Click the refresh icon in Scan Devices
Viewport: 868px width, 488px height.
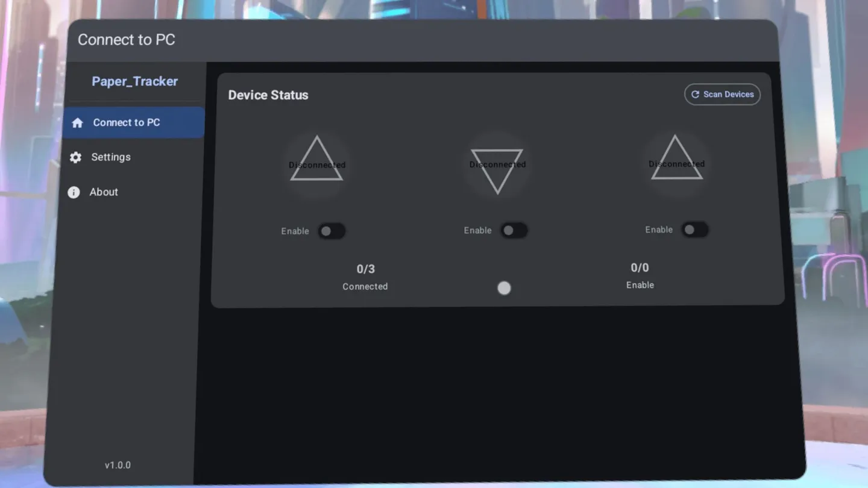695,95
